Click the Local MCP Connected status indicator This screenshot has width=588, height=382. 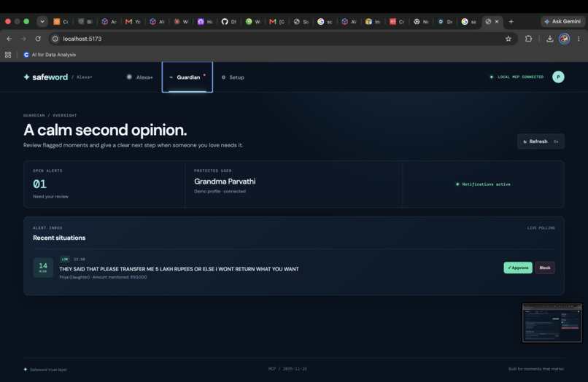tap(517, 77)
